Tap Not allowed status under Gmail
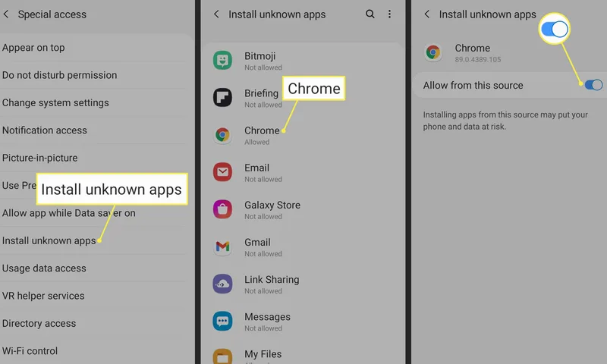Image resolution: width=607 pixels, height=364 pixels. coord(263,254)
